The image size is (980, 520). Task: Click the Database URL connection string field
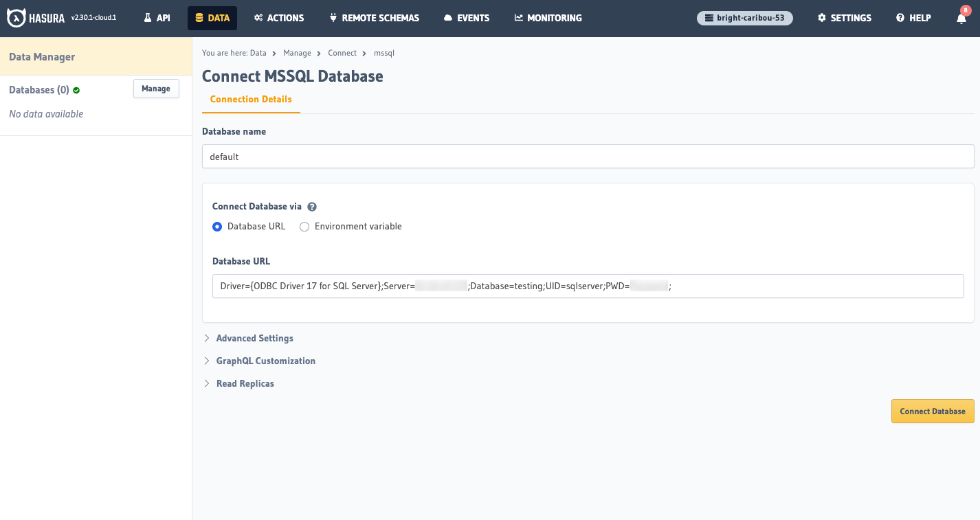click(588, 286)
